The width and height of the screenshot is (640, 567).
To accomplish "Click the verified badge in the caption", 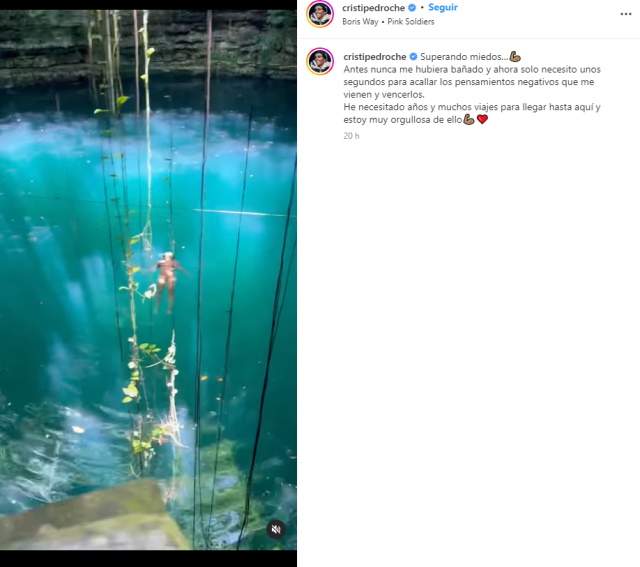I will [413, 57].
